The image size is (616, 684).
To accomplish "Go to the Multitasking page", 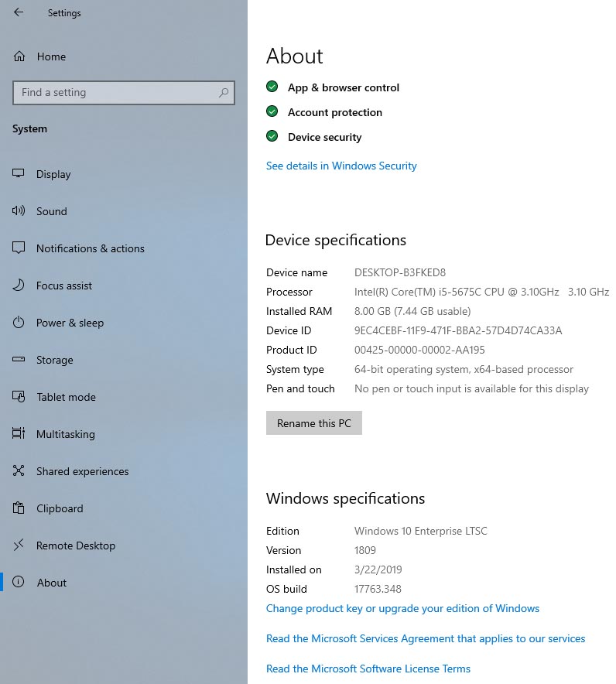I will [x=66, y=435].
